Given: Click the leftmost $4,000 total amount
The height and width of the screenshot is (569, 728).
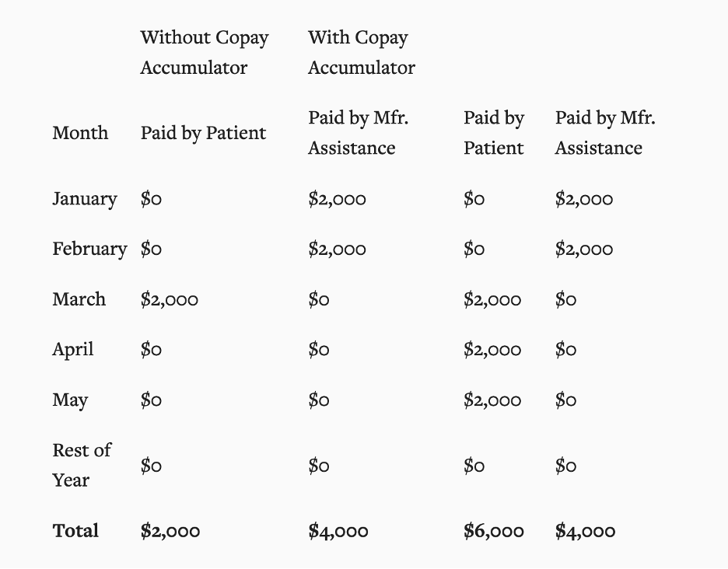Looking at the screenshot, I should pyautogui.click(x=338, y=531).
